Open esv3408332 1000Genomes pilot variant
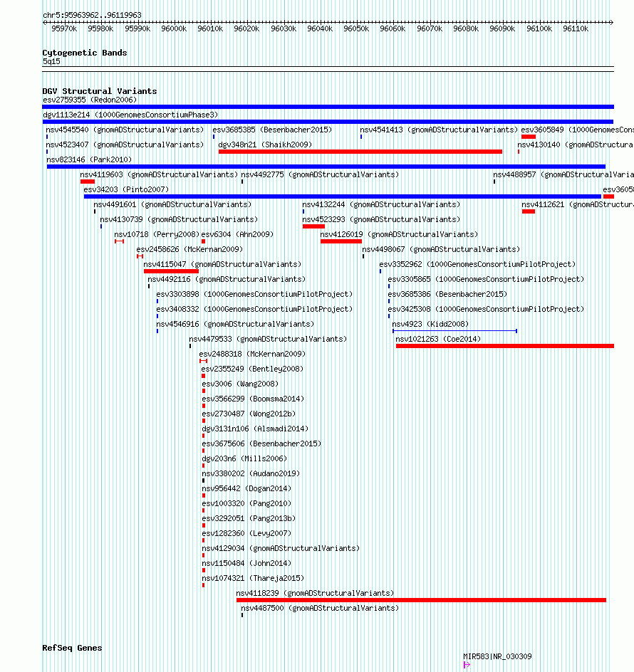This screenshot has height=672, width=634. click(254, 309)
